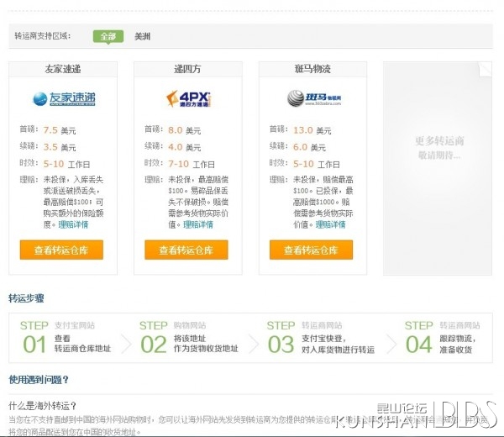Click the 7.5 美元 first-pound price
This screenshot has height=437, width=504.
coord(60,130)
